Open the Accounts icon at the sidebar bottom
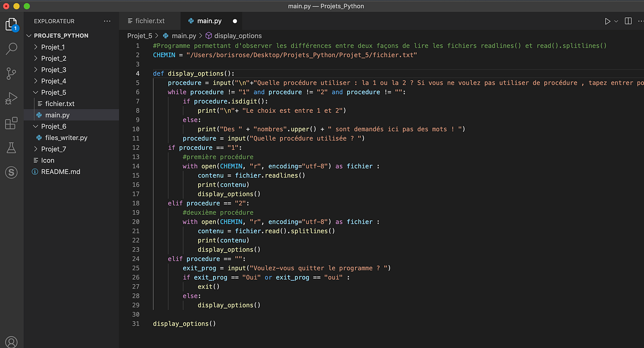644x348 pixels. 11,340
